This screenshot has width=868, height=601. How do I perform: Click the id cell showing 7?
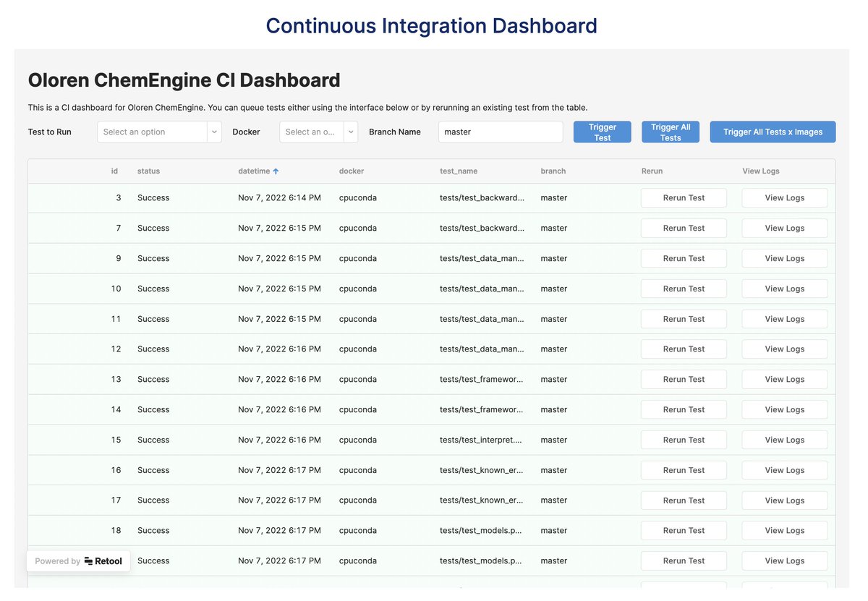click(x=119, y=229)
